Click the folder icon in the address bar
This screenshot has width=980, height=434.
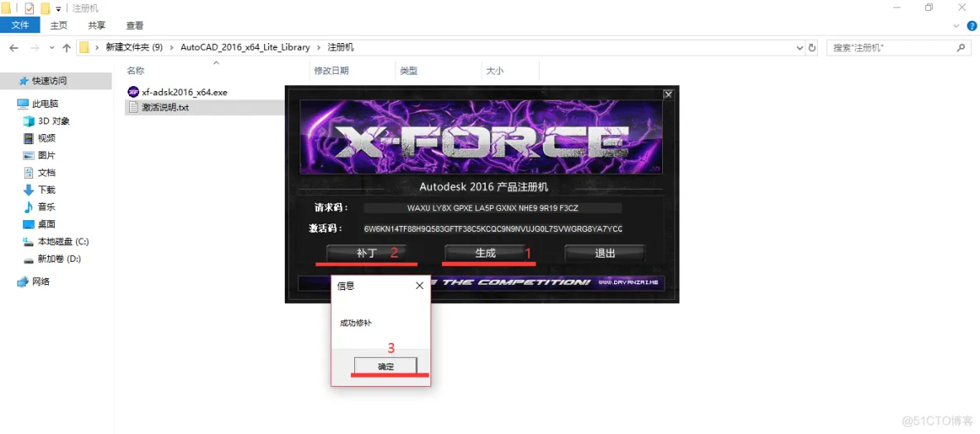pos(84,47)
